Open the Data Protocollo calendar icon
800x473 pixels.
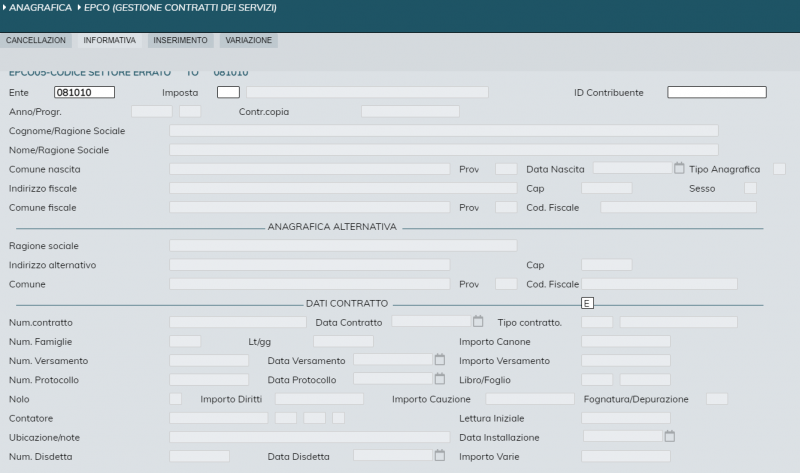439,379
